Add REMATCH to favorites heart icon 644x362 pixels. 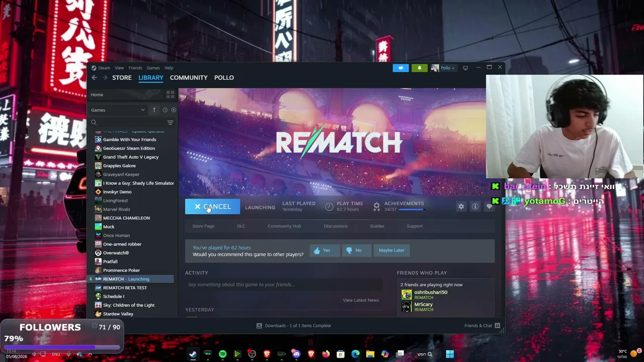[x=489, y=207]
